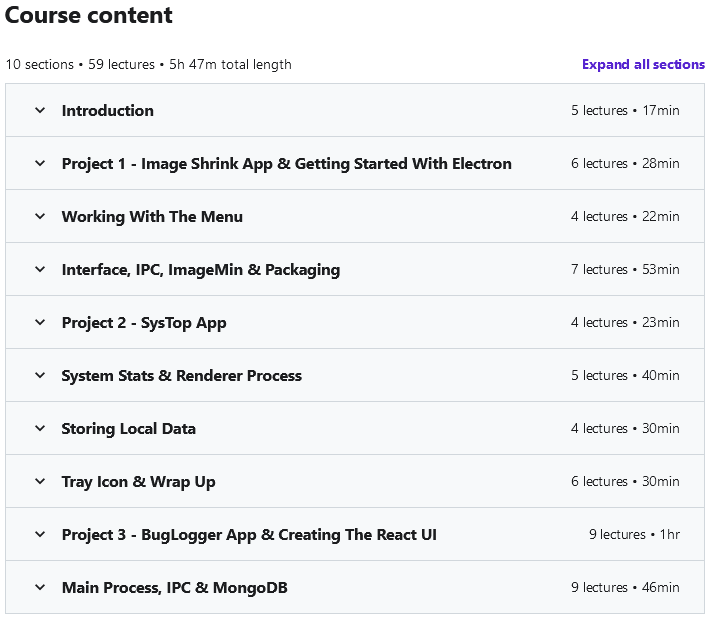Expand Main Process, IPC & MongoDB chevron

click(40, 587)
